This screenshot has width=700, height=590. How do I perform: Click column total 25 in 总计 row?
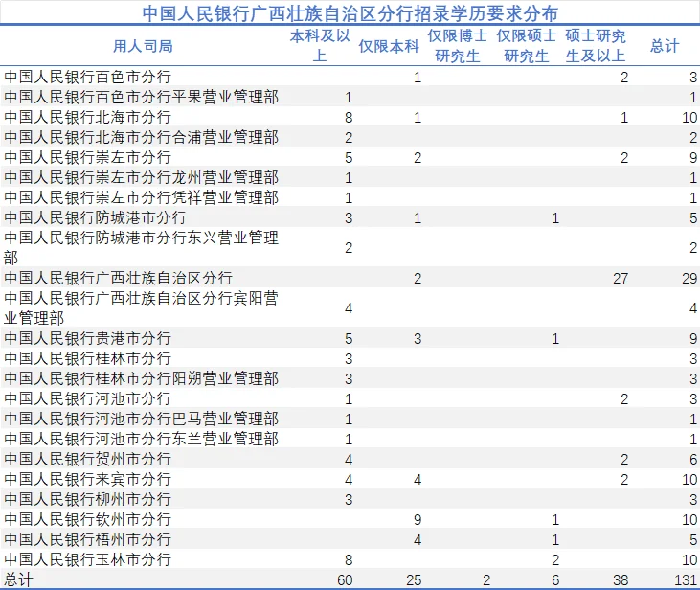[x=414, y=579]
